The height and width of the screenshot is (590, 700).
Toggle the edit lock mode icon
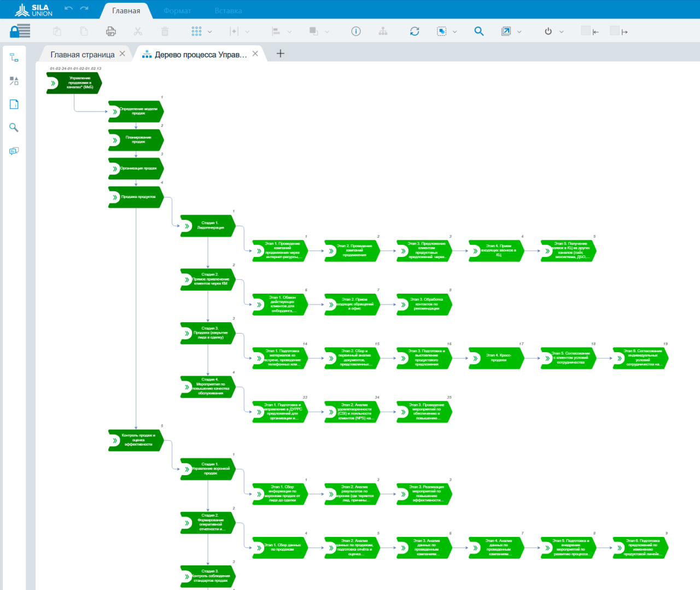[20, 32]
